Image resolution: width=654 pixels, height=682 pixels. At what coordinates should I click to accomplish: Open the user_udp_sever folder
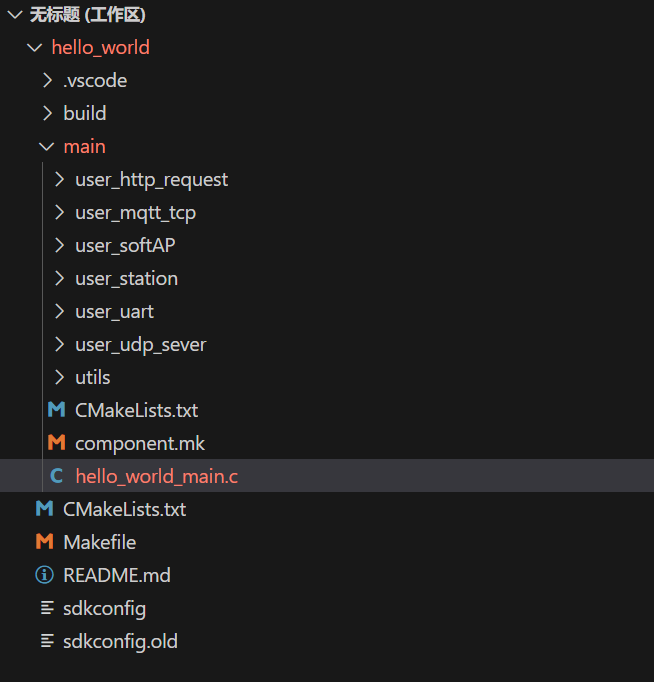coord(140,345)
